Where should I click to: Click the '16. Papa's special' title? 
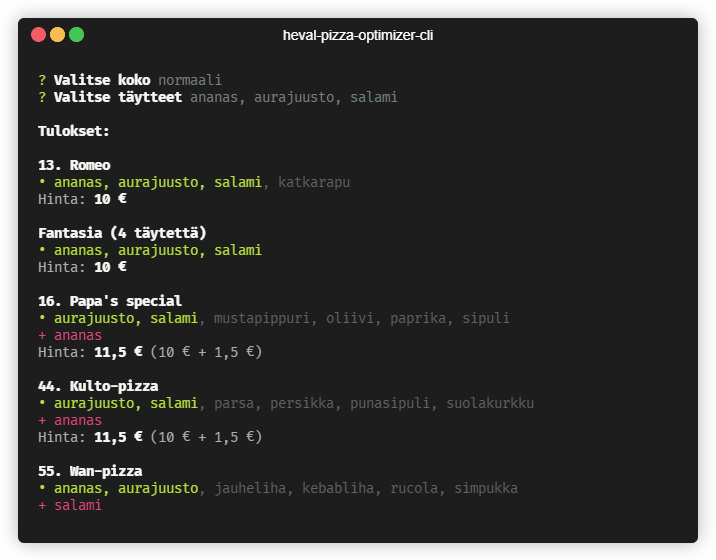coord(110,301)
